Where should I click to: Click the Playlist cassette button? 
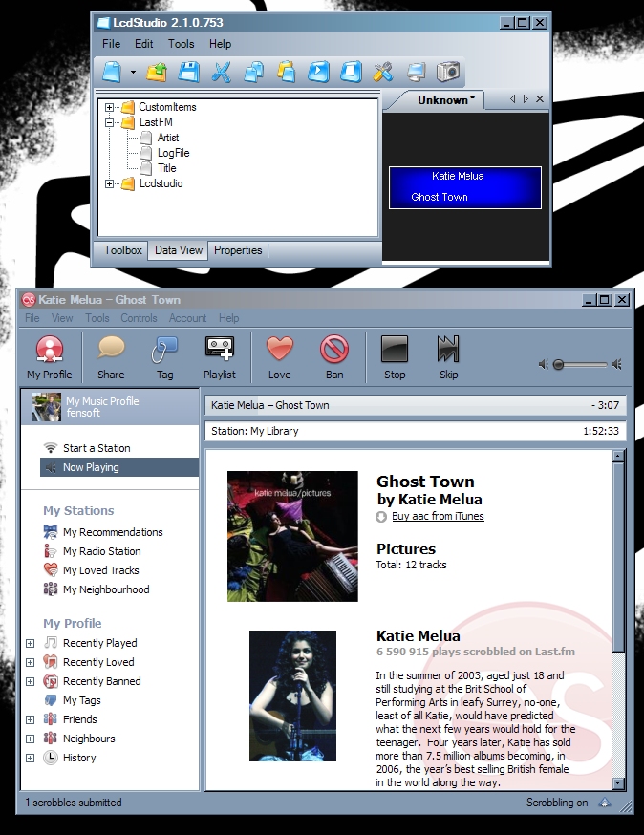coord(220,356)
